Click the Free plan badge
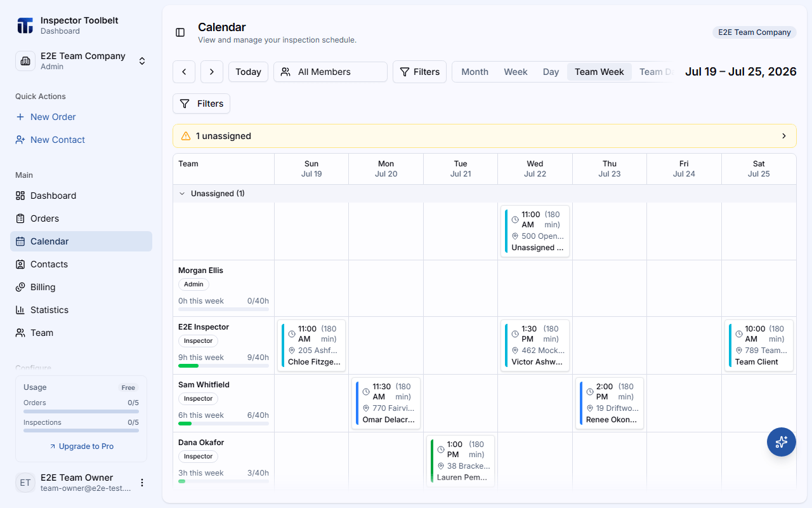 point(129,387)
